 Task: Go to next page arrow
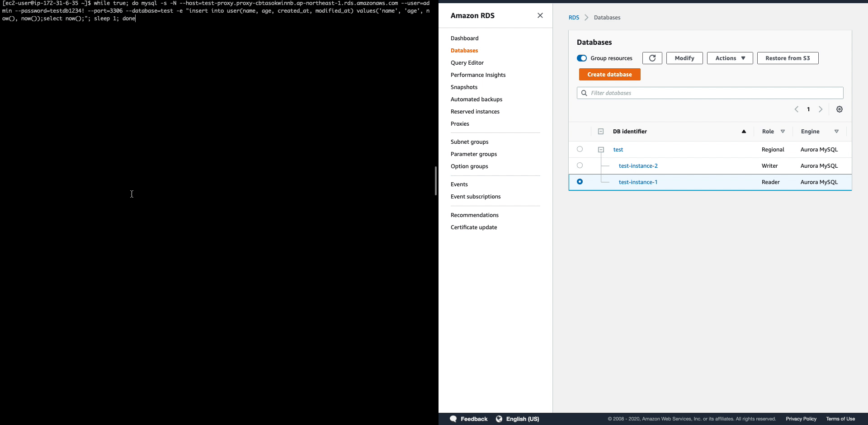coord(820,109)
